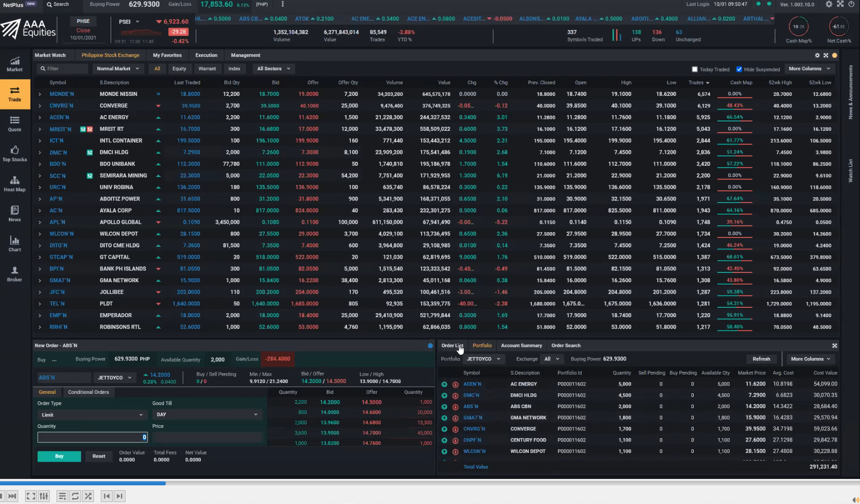
Task: Open Top Stocks from sidebar
Action: click(15, 153)
